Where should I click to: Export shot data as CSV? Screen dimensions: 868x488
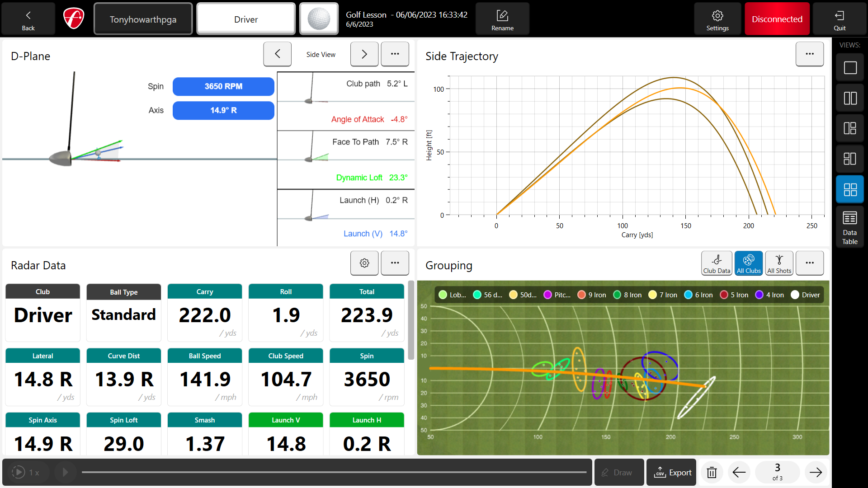coord(671,472)
